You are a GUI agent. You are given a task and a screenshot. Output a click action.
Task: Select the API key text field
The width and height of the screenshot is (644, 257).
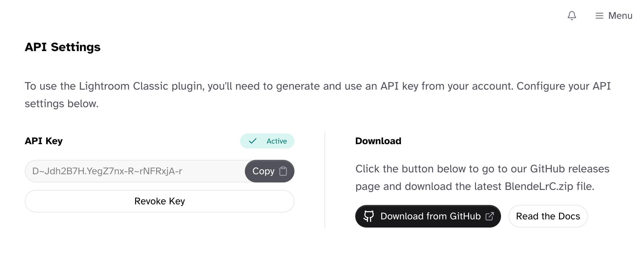(x=135, y=171)
